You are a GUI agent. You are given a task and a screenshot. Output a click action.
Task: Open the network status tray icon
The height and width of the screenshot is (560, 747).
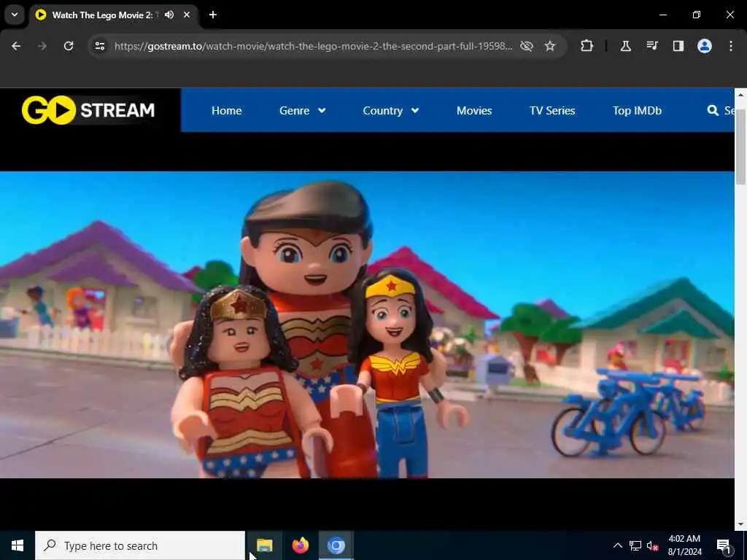point(635,545)
